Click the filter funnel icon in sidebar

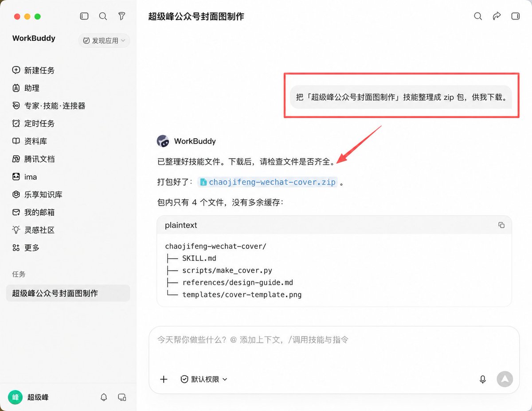tap(121, 16)
